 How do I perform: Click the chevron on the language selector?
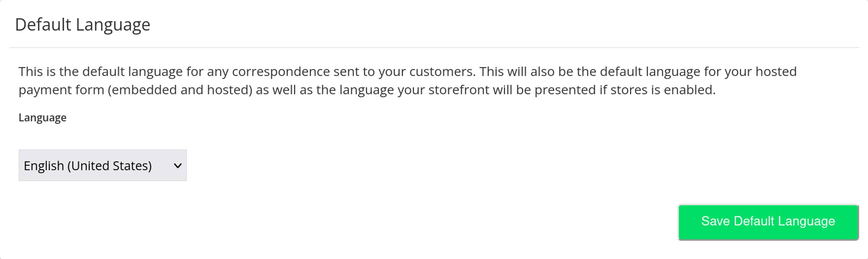pyautogui.click(x=178, y=165)
